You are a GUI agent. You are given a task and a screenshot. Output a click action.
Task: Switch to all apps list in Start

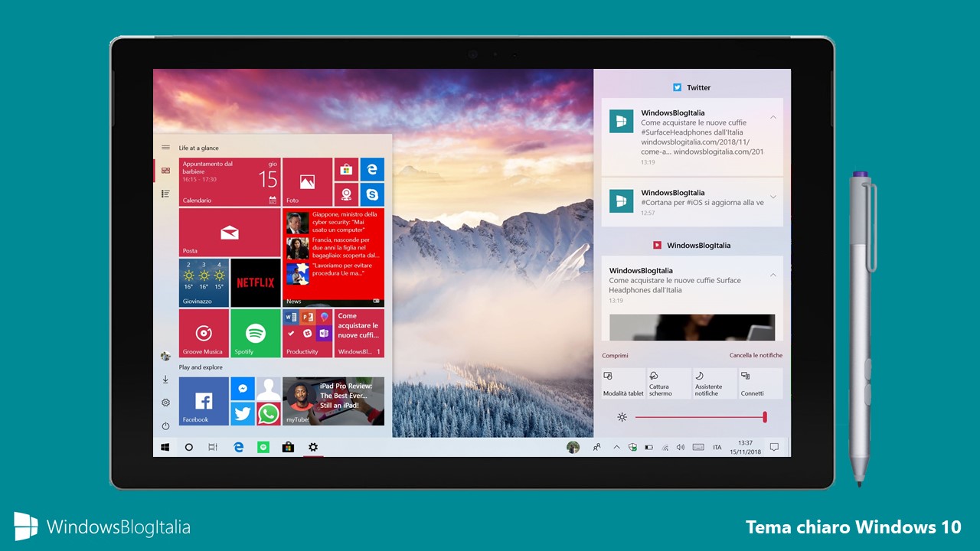click(x=165, y=194)
